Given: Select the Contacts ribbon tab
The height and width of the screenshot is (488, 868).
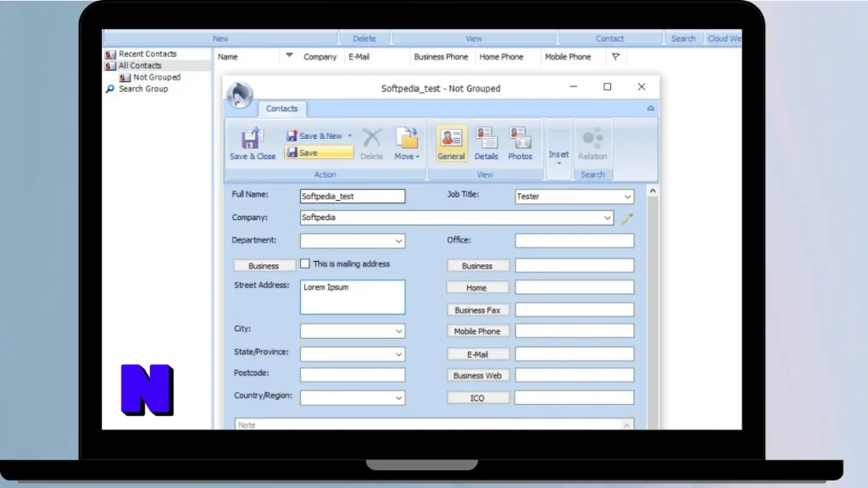Looking at the screenshot, I should (x=281, y=108).
